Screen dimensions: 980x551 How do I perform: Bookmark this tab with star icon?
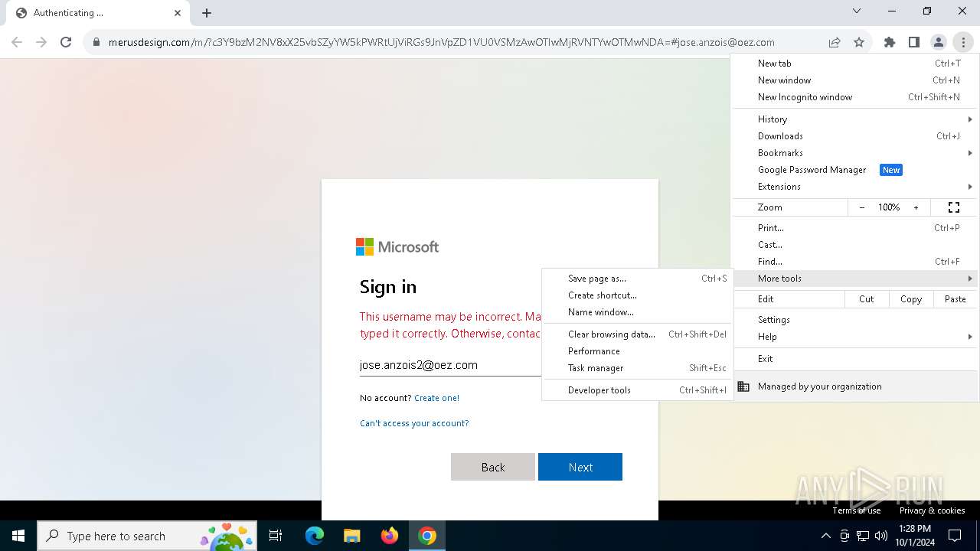tap(859, 42)
